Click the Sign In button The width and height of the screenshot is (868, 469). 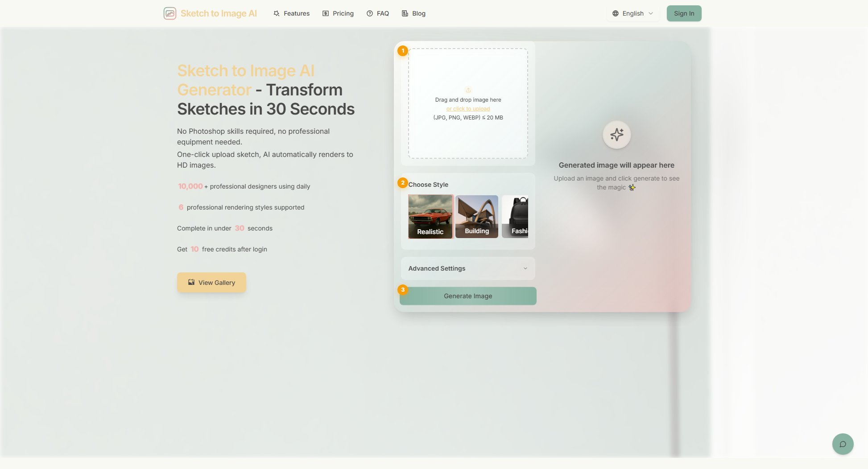click(x=684, y=13)
